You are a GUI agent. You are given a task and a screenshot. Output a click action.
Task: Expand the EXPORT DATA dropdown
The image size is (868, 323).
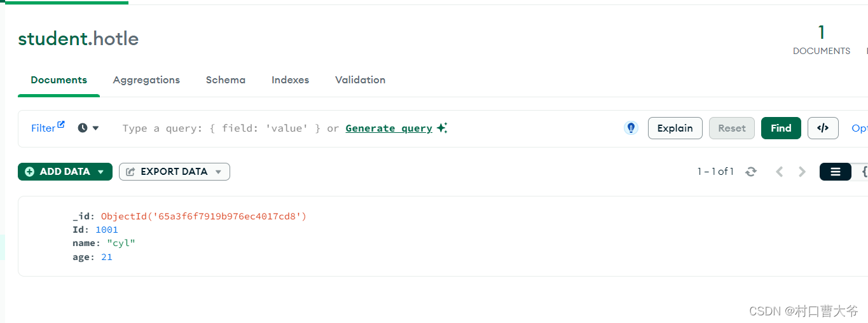point(218,172)
